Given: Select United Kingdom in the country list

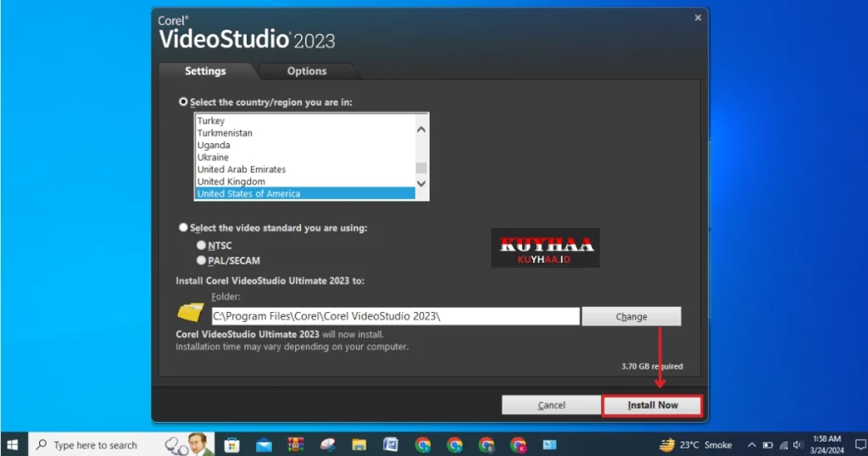Looking at the screenshot, I should point(305,181).
